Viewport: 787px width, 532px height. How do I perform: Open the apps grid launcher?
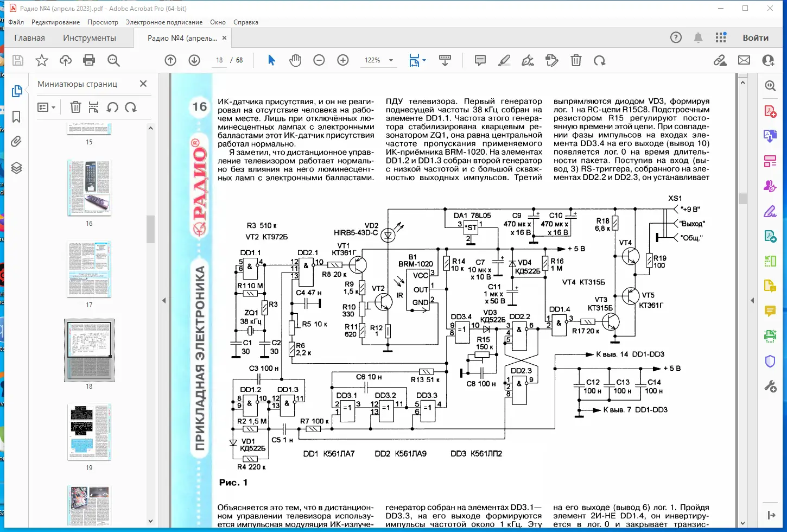pyautogui.click(x=721, y=37)
